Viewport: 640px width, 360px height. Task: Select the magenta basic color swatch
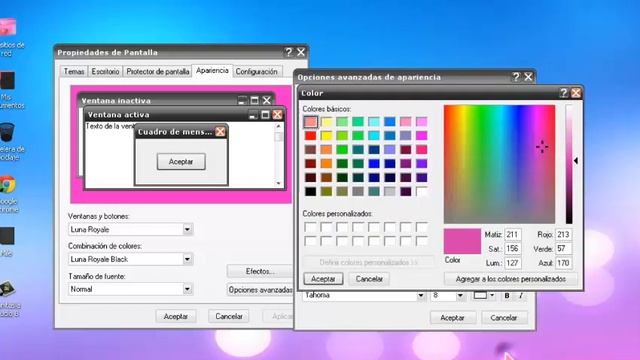point(422,136)
